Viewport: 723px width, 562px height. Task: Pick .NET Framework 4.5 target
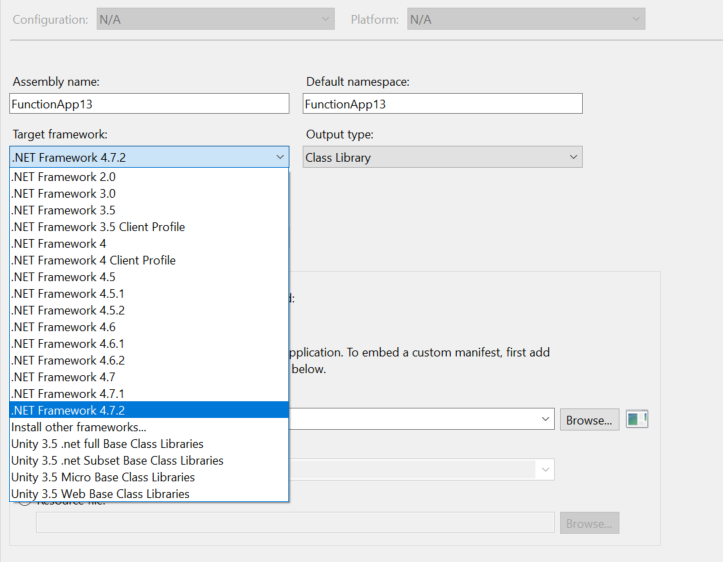[x=149, y=277]
